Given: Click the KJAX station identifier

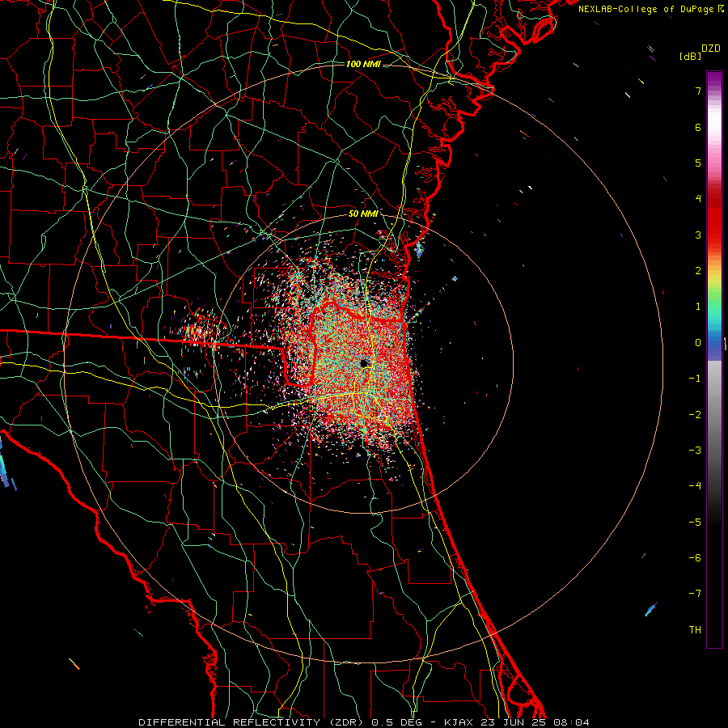Looking at the screenshot, I should [x=459, y=722].
